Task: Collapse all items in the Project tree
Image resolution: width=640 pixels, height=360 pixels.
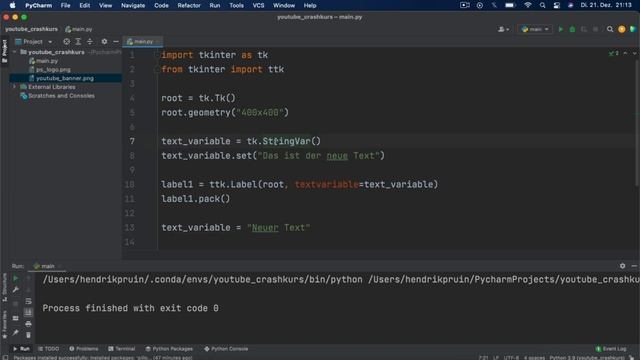Action: pyautogui.click(x=90, y=41)
